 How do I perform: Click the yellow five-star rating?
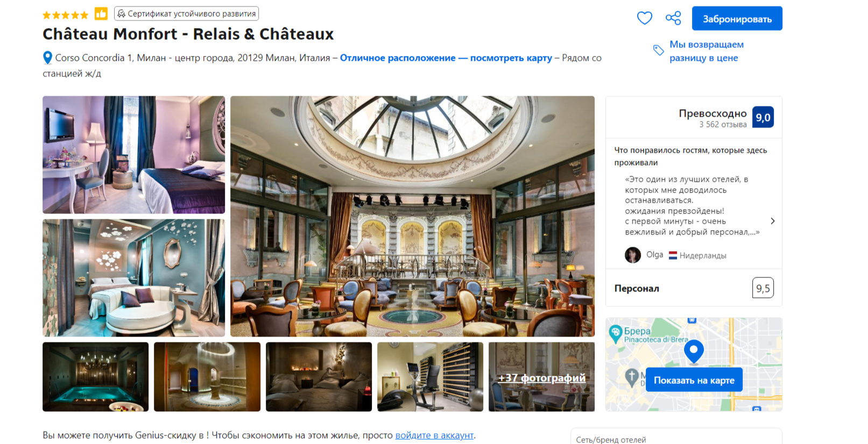(x=65, y=15)
